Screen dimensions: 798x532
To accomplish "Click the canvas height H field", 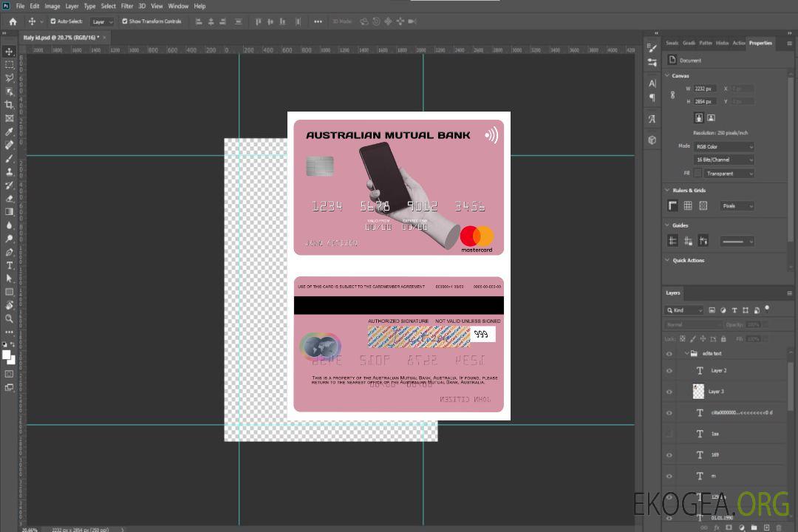I will coord(706,102).
